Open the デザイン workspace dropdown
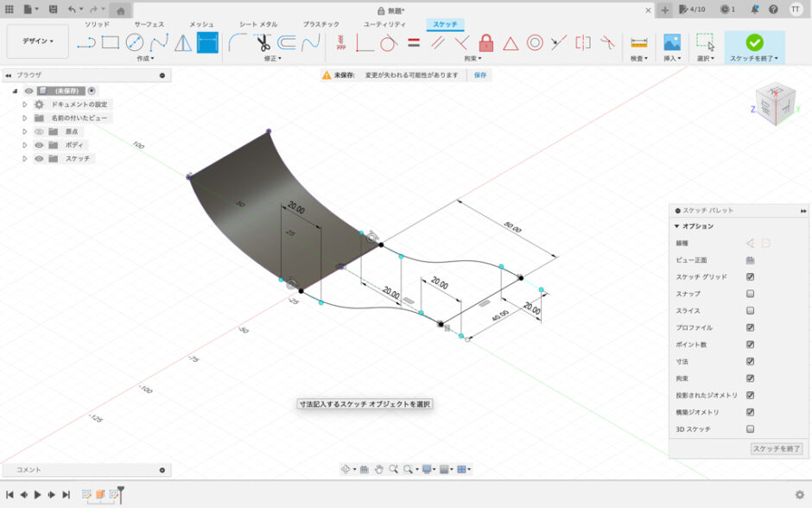The image size is (812, 508). pyautogui.click(x=37, y=41)
